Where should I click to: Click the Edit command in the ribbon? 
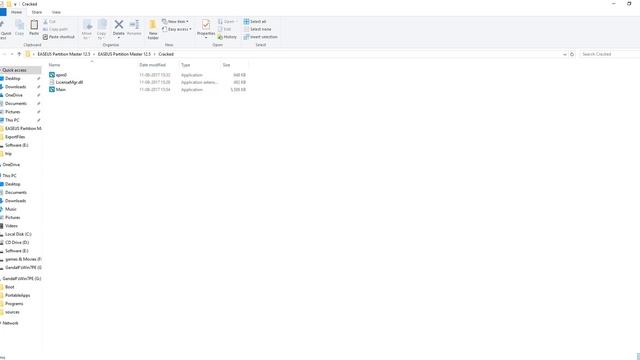coord(224,29)
